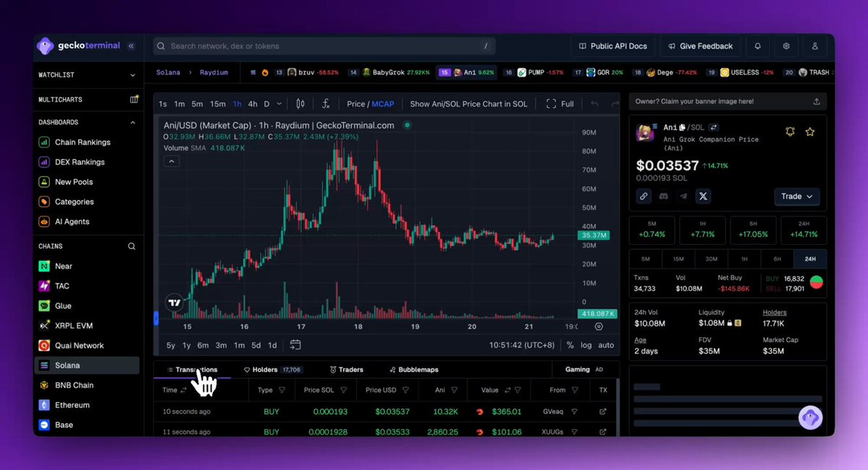Image resolution: width=868 pixels, height=470 pixels.
Task: Open the token's Telegram icon
Action: point(683,196)
